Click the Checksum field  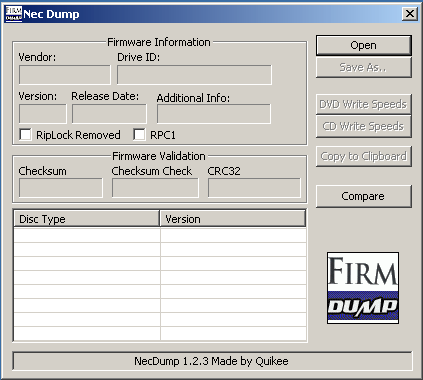pyautogui.click(x=61, y=188)
